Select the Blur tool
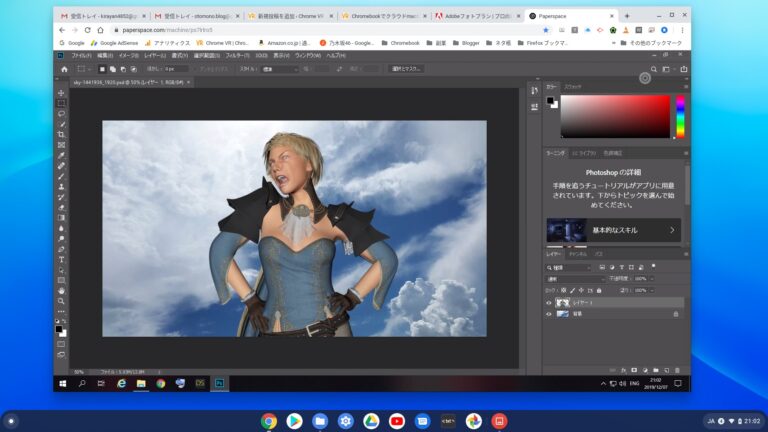768x432 pixels. [61, 228]
